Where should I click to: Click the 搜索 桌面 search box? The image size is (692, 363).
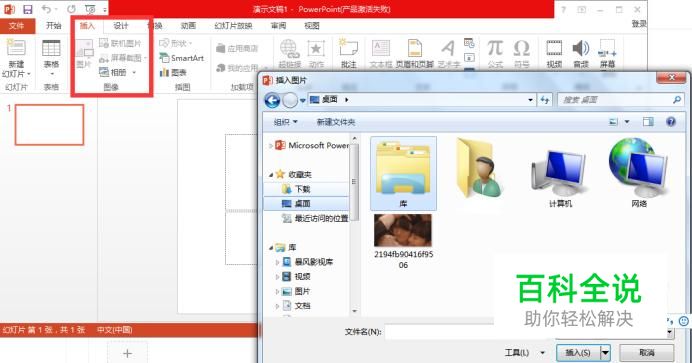[x=620, y=100]
